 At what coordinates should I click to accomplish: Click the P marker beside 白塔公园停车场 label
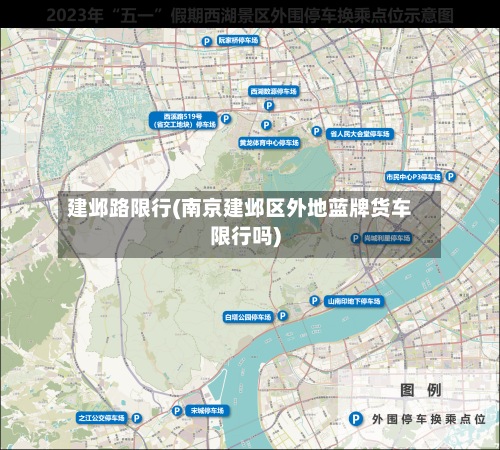[x=282, y=315]
